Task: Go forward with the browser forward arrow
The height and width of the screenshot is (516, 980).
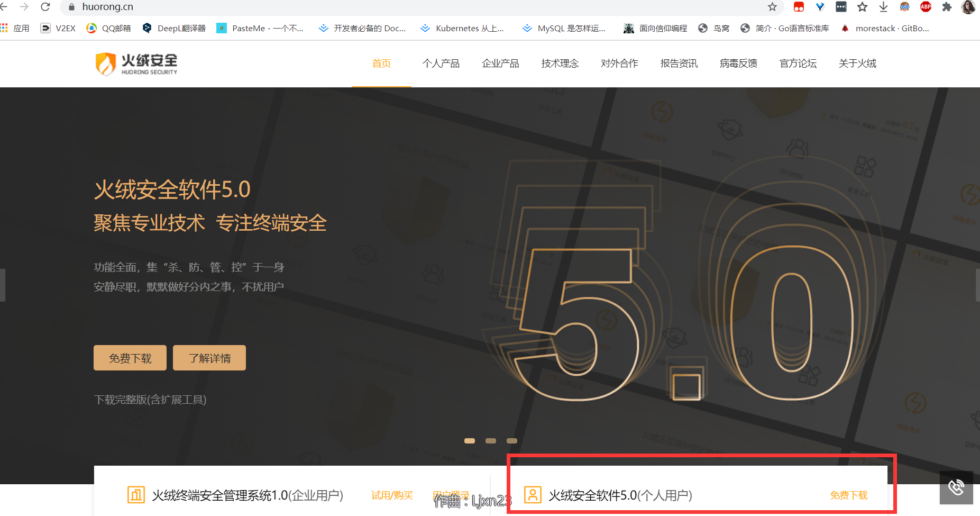Action: point(24,7)
